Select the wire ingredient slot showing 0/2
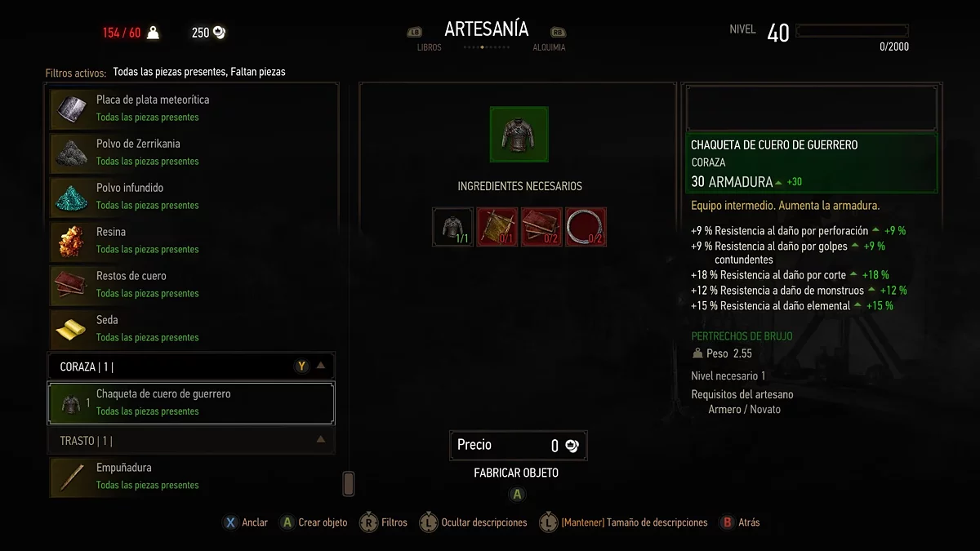 pyautogui.click(x=586, y=227)
